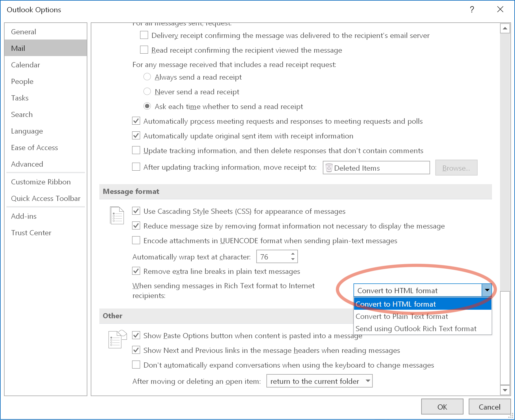The height and width of the screenshot is (420, 515).
Task: Click the OK button
Action: point(442,407)
